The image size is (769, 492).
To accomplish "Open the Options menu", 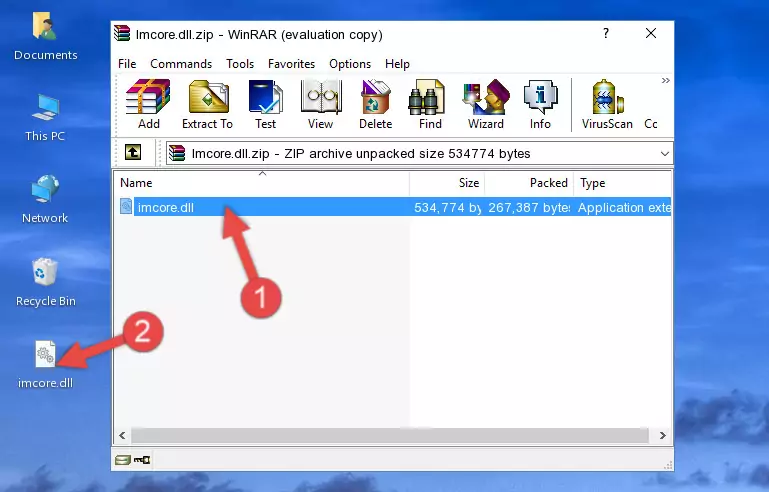I will [x=350, y=64].
